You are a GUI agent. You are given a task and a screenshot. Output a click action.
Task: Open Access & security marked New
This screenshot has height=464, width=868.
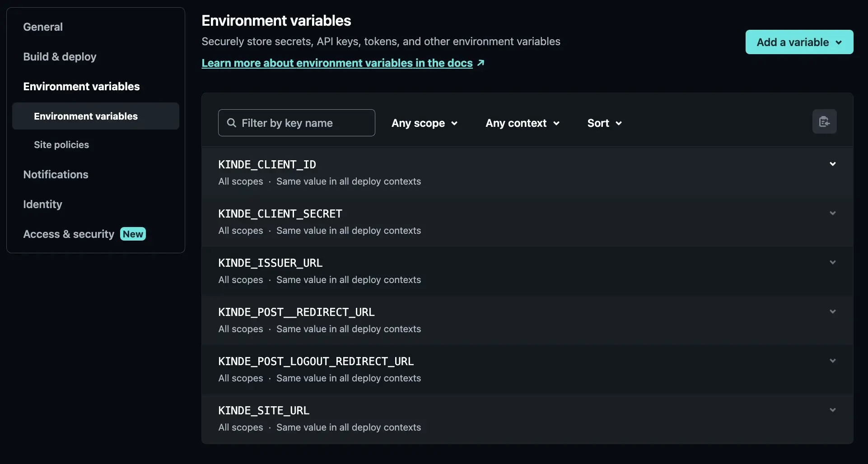pos(68,234)
